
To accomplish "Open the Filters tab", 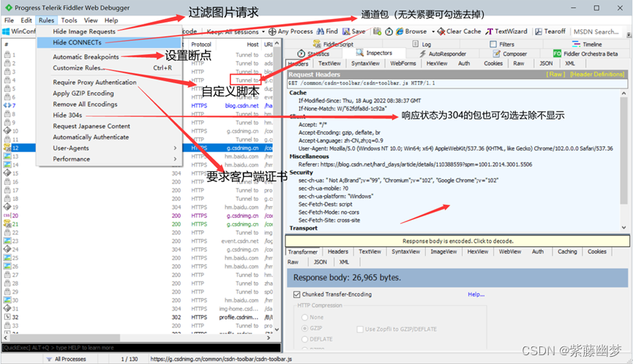I will click(502, 45).
